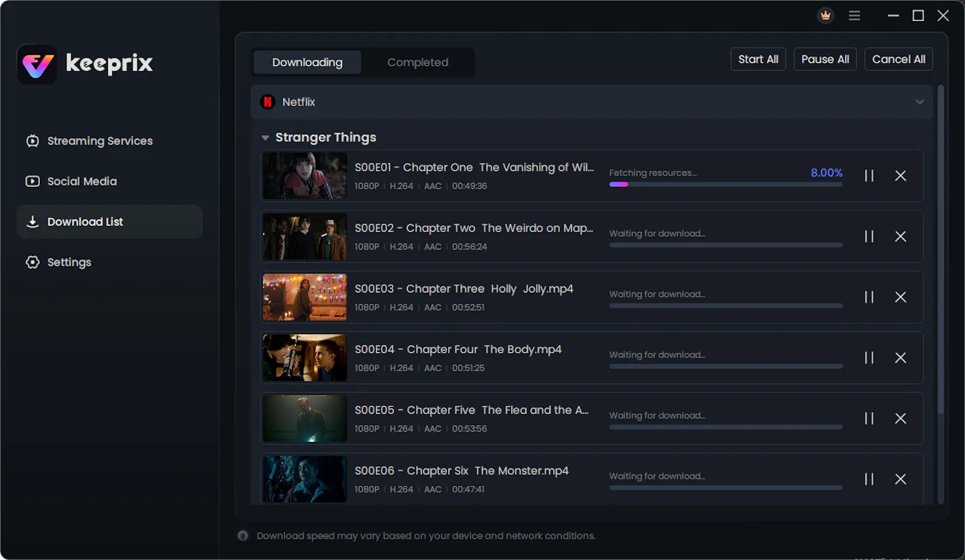Pause the S00E06 The Monster download
Image resolution: width=965 pixels, height=560 pixels.
pos(869,479)
